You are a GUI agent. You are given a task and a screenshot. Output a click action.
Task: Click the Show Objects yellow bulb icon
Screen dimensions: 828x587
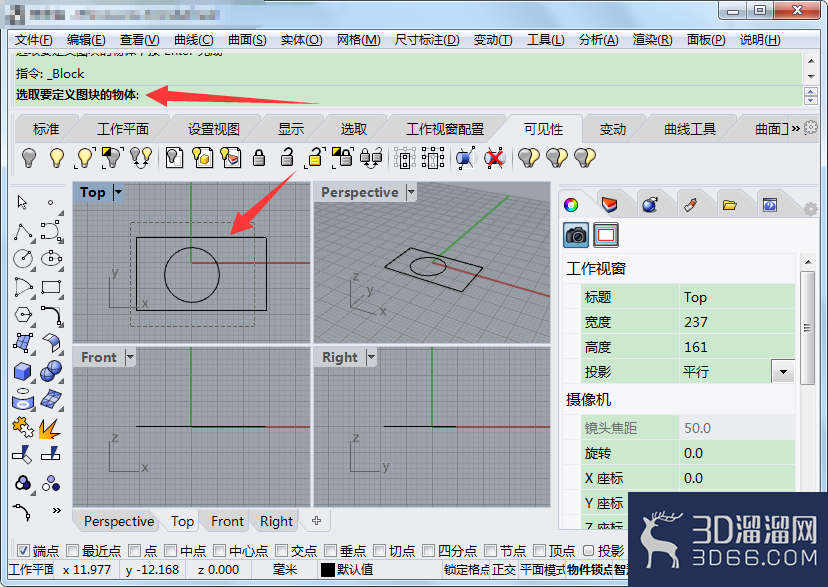coord(57,157)
